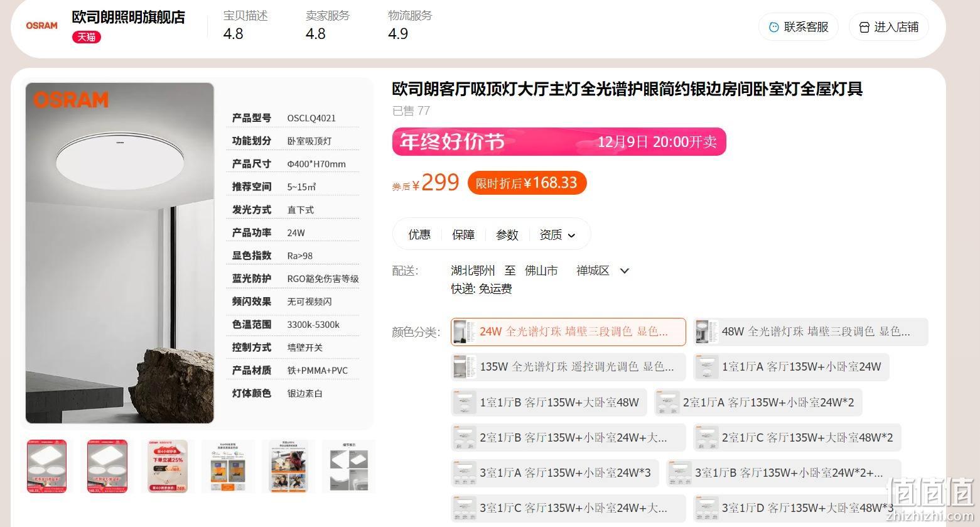
Task: Click the shop icon beside 进入店铺
Action: (864, 27)
